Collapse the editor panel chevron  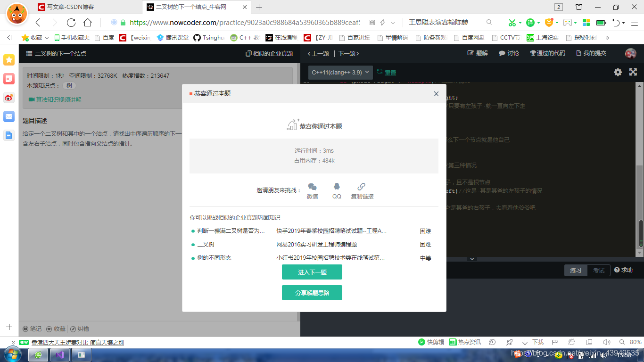(x=471, y=259)
